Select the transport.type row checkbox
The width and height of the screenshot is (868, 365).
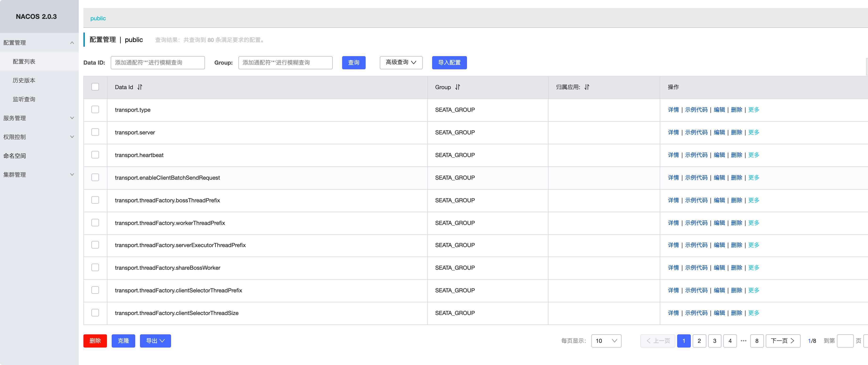coord(95,110)
